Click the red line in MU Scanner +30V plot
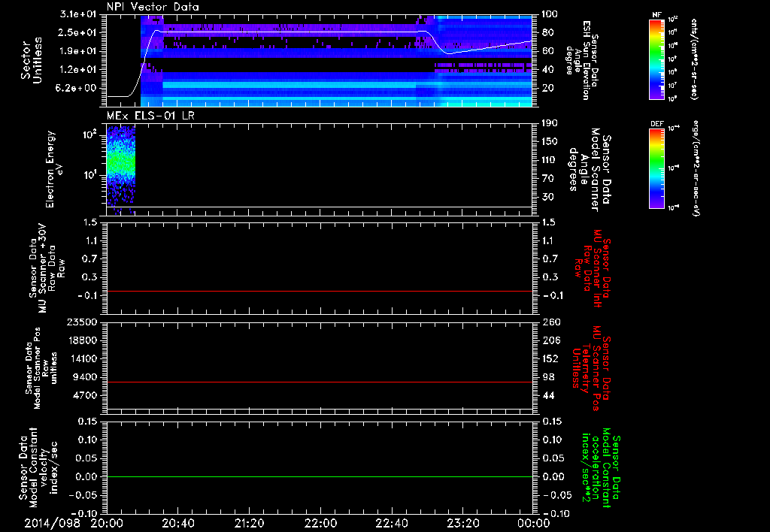The height and width of the screenshot is (532, 770). (x=320, y=291)
